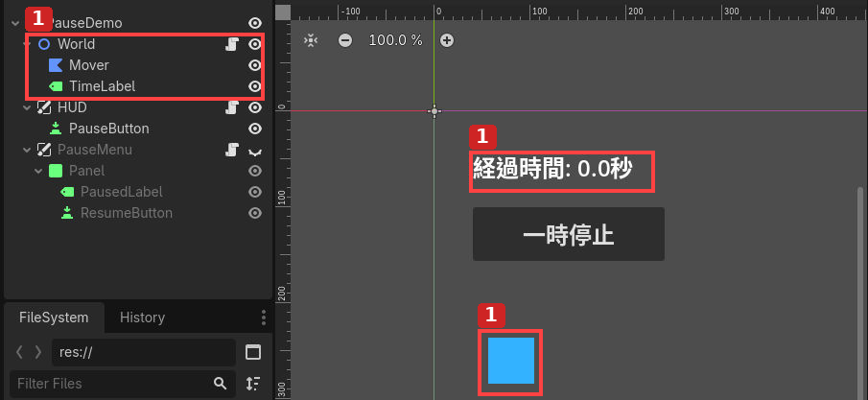
Task: Hide the Mover node
Action: coord(254,65)
